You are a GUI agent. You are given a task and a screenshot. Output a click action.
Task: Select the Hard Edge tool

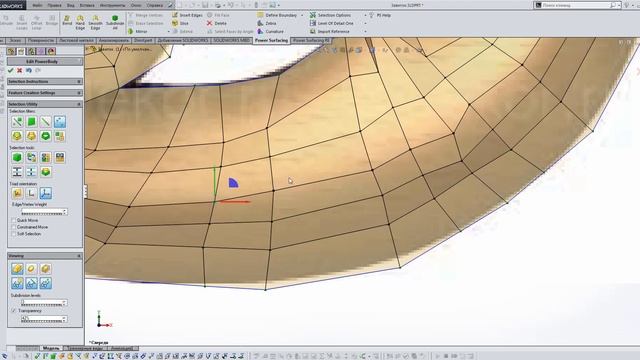pos(80,22)
